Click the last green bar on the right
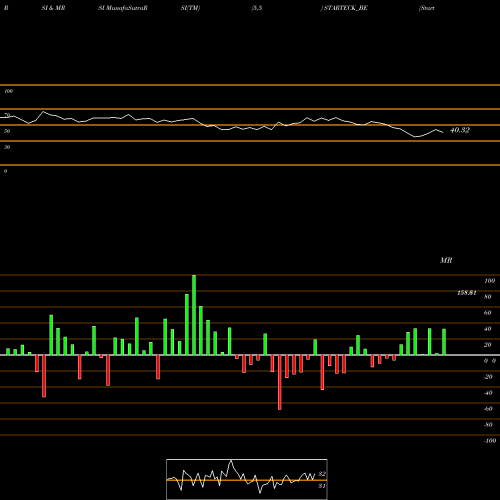 [x=444, y=342]
